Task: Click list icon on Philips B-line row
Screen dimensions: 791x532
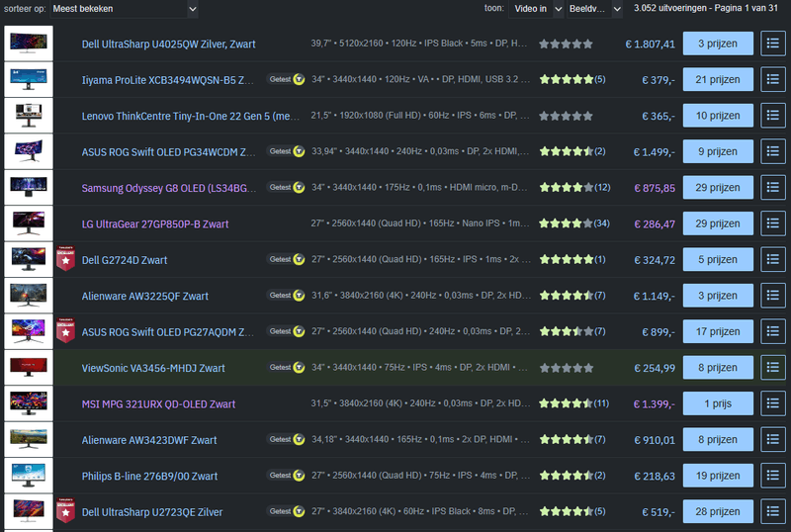Action: tap(772, 476)
